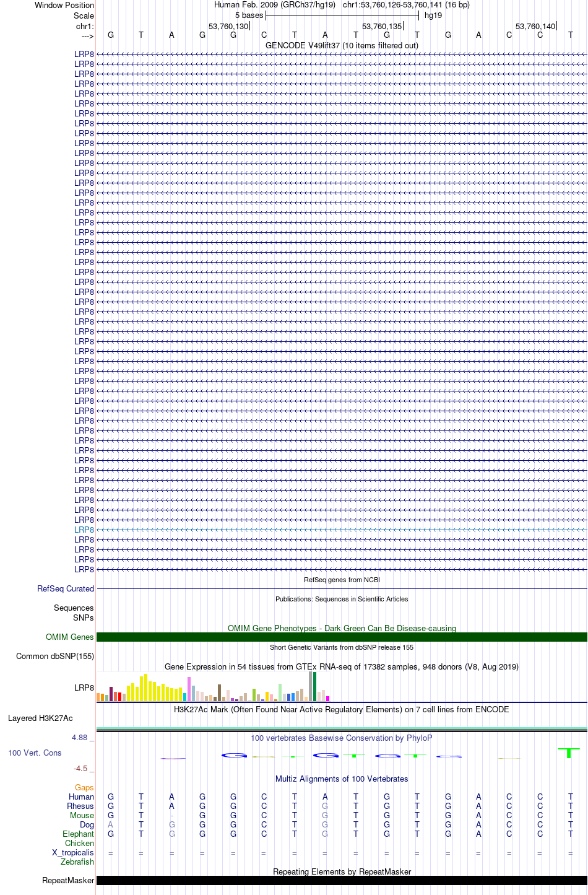588x895 pixels.
Task: Click the 53,760,135 ruler coordinate
Action: 382,27
